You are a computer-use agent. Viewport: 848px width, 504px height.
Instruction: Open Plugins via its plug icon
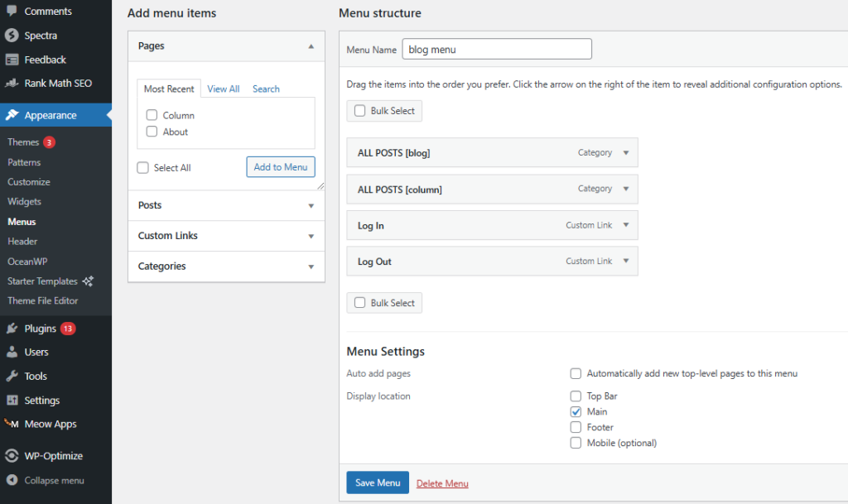(x=12, y=329)
